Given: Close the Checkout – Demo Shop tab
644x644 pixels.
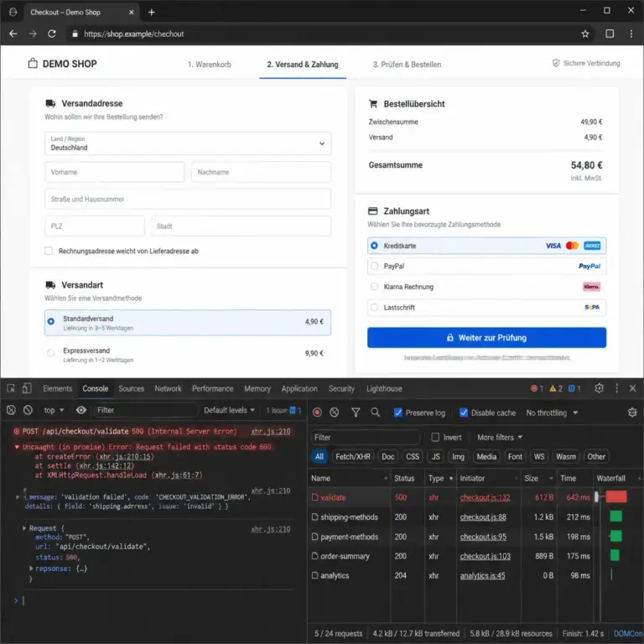Looking at the screenshot, I should (x=131, y=13).
